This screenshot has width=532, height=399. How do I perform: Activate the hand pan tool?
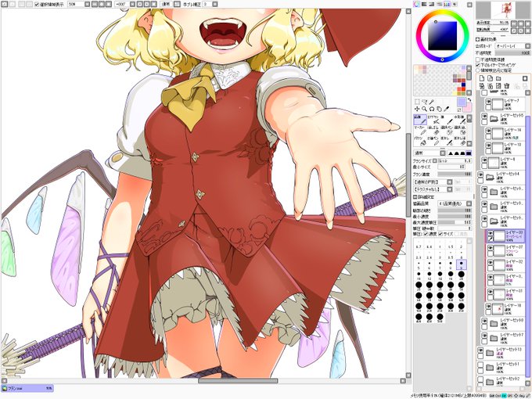(439, 109)
